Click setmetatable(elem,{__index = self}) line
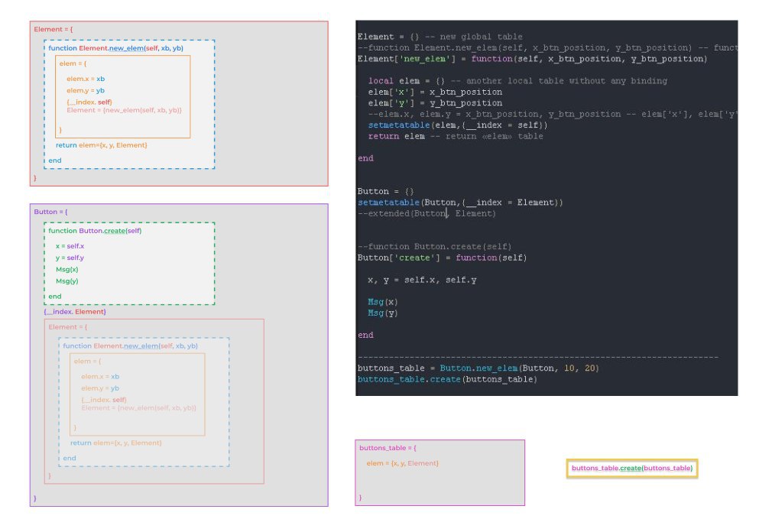772x532 pixels. pos(457,125)
